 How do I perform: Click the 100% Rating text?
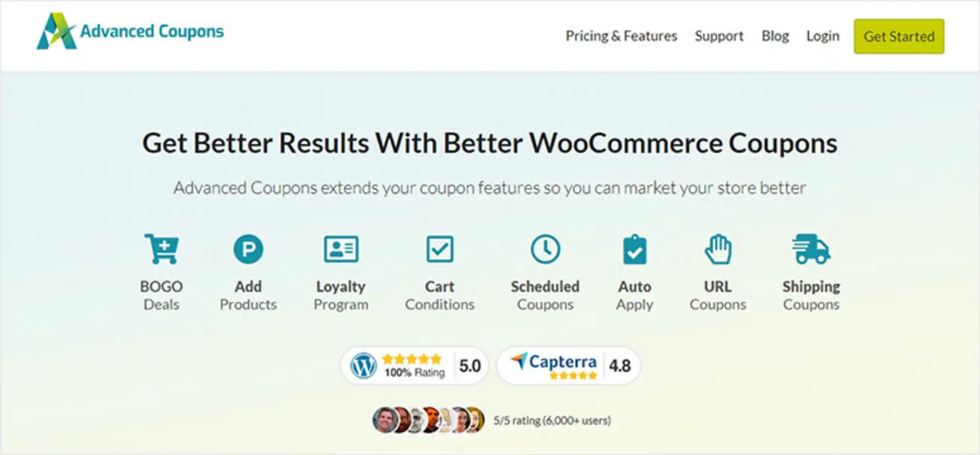click(414, 372)
